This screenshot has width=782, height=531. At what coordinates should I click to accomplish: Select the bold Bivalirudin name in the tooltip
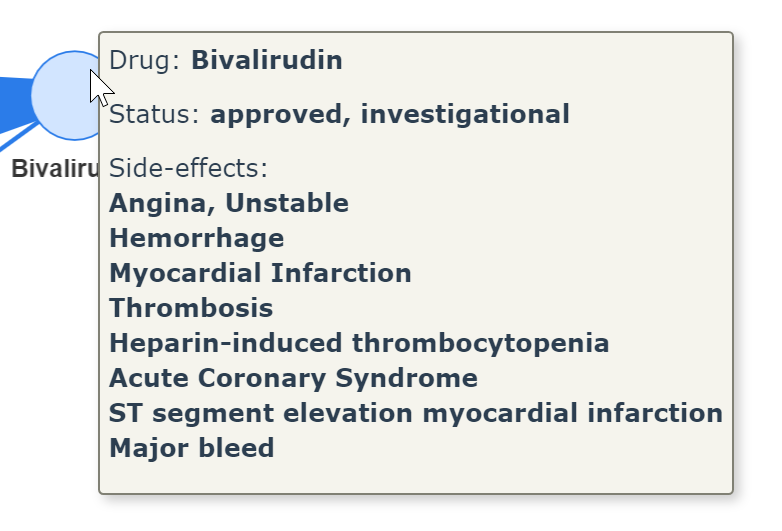267,60
